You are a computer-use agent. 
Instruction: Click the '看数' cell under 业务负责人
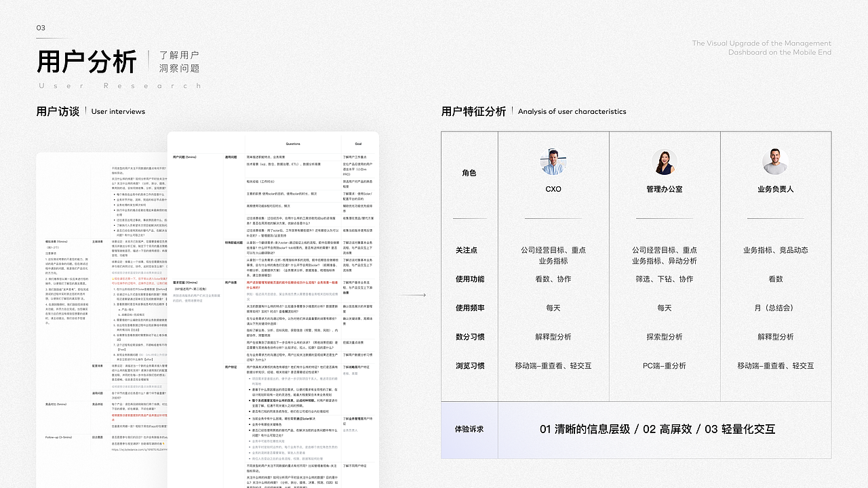(x=776, y=279)
